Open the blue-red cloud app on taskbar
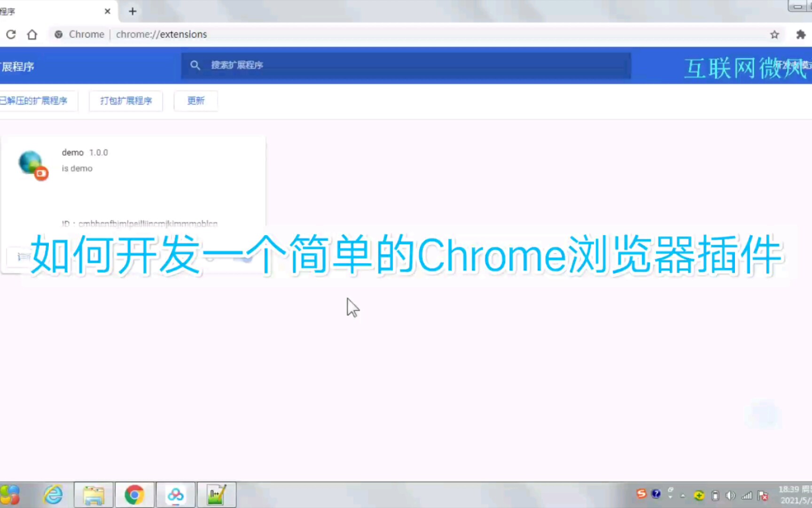The height and width of the screenshot is (508, 812). 175,495
